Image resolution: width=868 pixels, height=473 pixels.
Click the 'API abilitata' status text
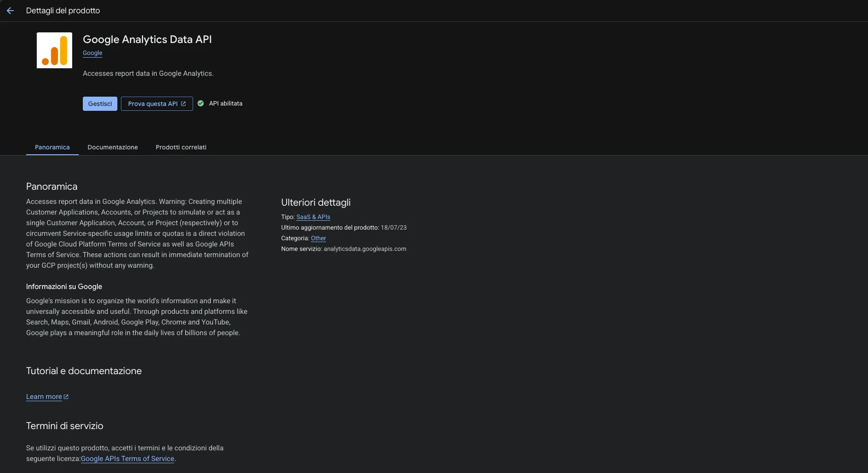[x=226, y=103]
